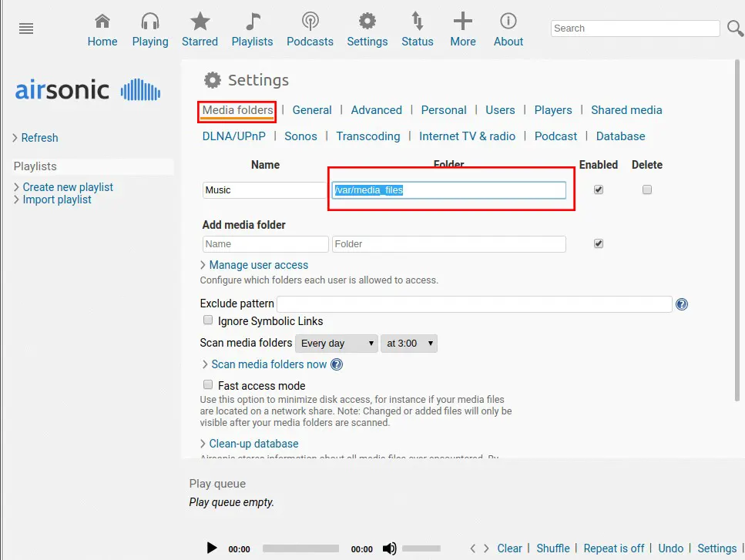Open the hamburger menu icon

point(26,29)
